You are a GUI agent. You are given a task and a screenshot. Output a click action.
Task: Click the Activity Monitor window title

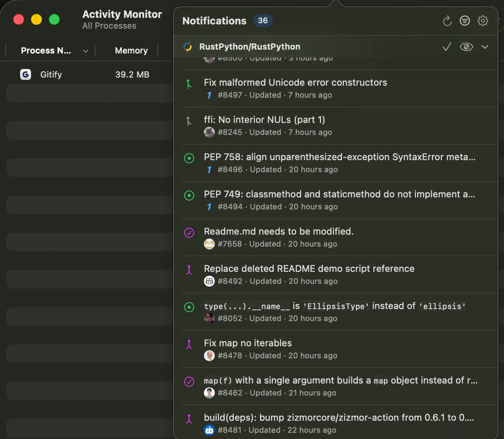click(x=122, y=14)
